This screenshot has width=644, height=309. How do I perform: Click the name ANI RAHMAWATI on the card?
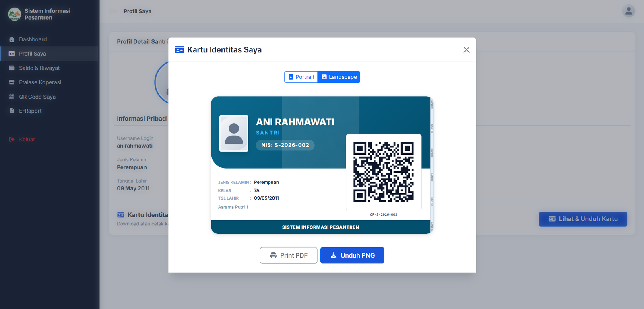(x=295, y=122)
